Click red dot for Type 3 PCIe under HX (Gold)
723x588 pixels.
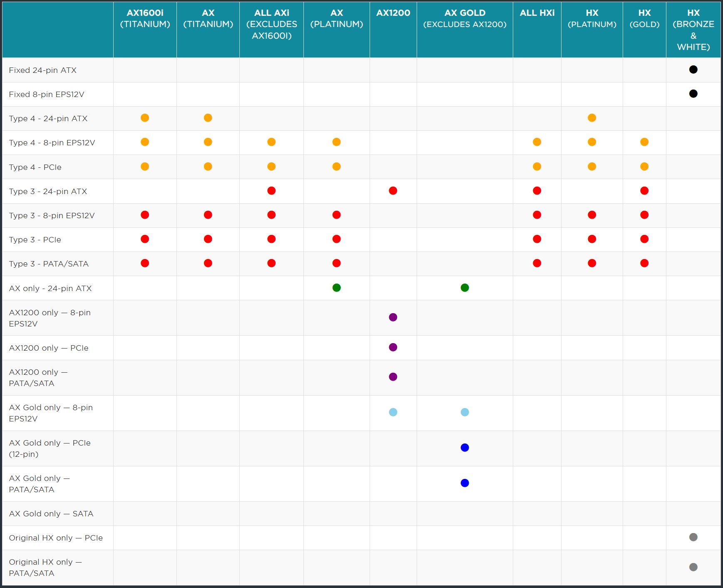tap(644, 239)
